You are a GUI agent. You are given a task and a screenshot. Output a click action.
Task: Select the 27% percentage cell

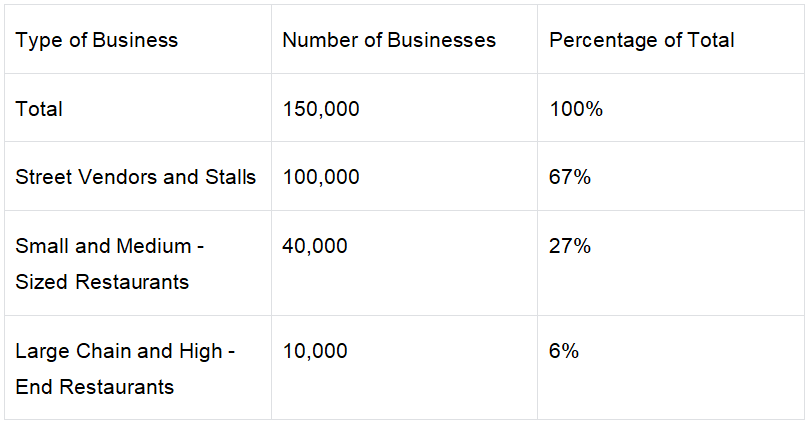[670, 263]
